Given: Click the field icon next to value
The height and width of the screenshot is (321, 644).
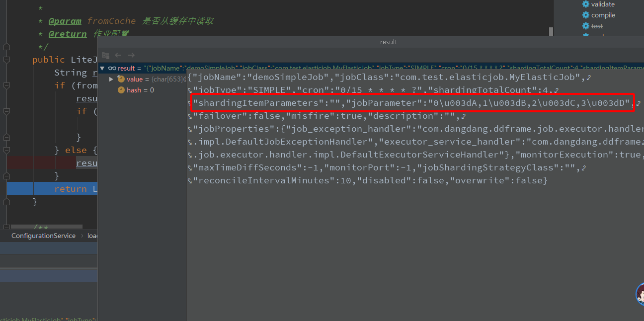Looking at the screenshot, I should pos(121,79).
